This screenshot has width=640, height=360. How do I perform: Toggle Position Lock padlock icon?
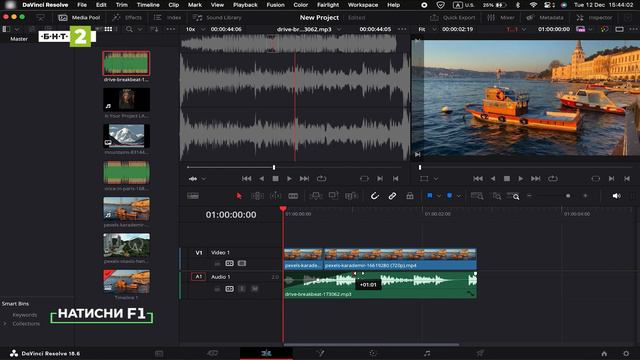tap(410, 196)
